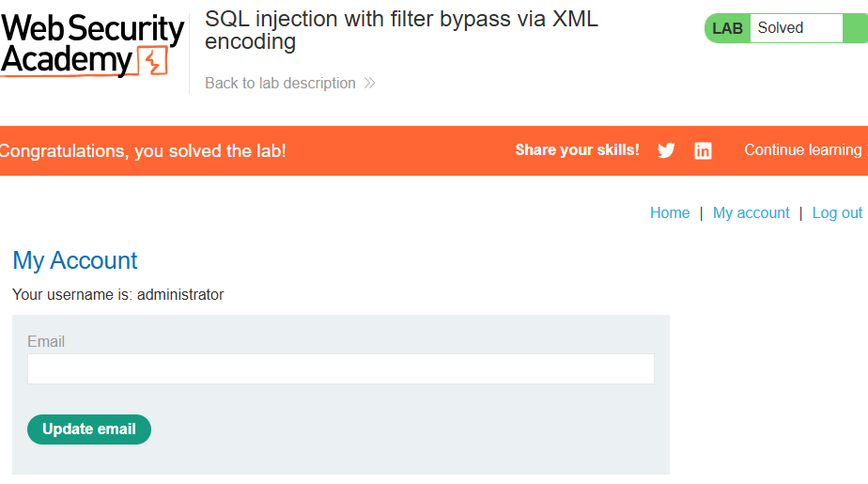Click the Continue learning link
868x484 pixels.
point(805,150)
